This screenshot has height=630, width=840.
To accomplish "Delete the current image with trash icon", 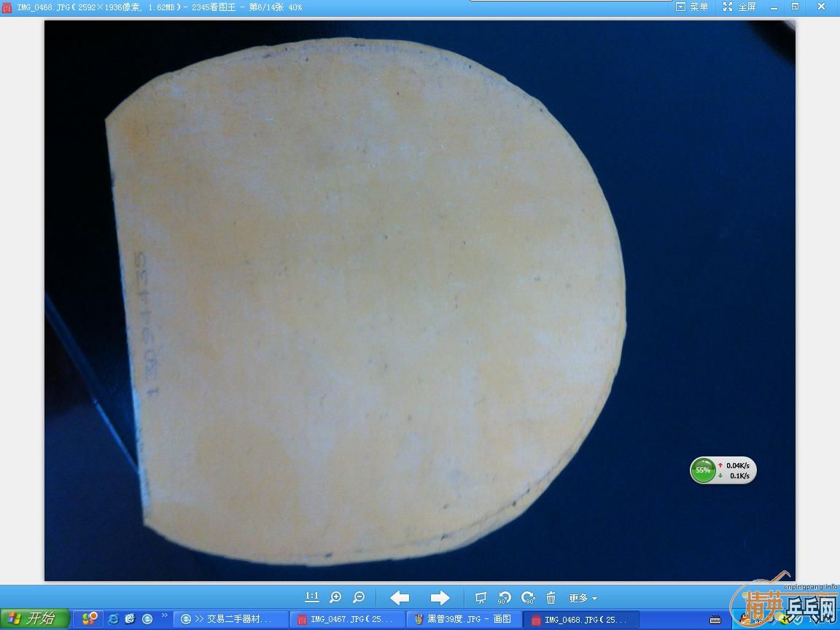I will pyautogui.click(x=551, y=598).
